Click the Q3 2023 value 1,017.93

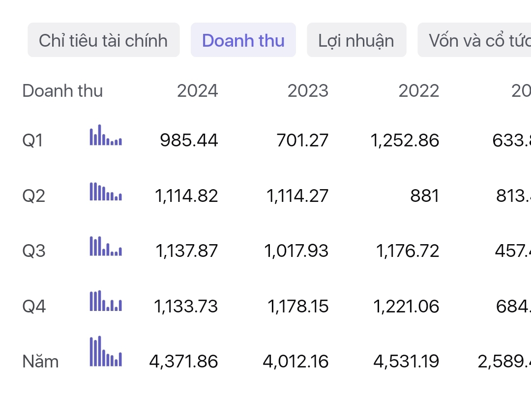[x=296, y=251]
